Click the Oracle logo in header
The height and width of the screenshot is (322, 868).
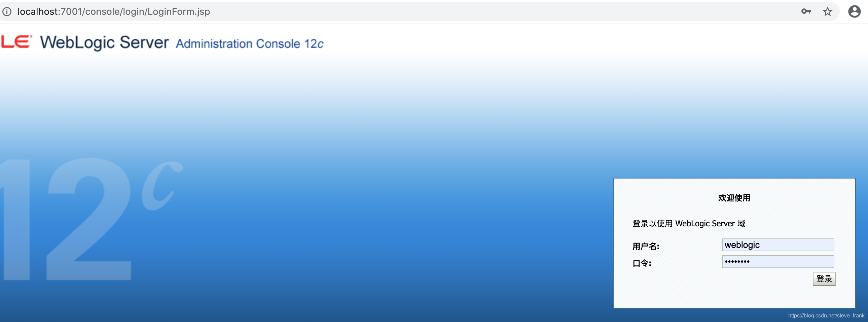[16, 42]
